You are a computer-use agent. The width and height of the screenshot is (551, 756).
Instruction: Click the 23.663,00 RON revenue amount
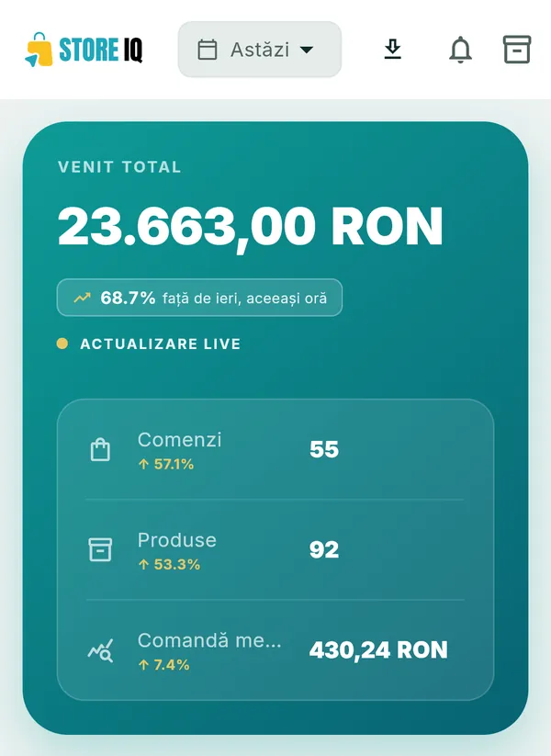[x=250, y=227]
